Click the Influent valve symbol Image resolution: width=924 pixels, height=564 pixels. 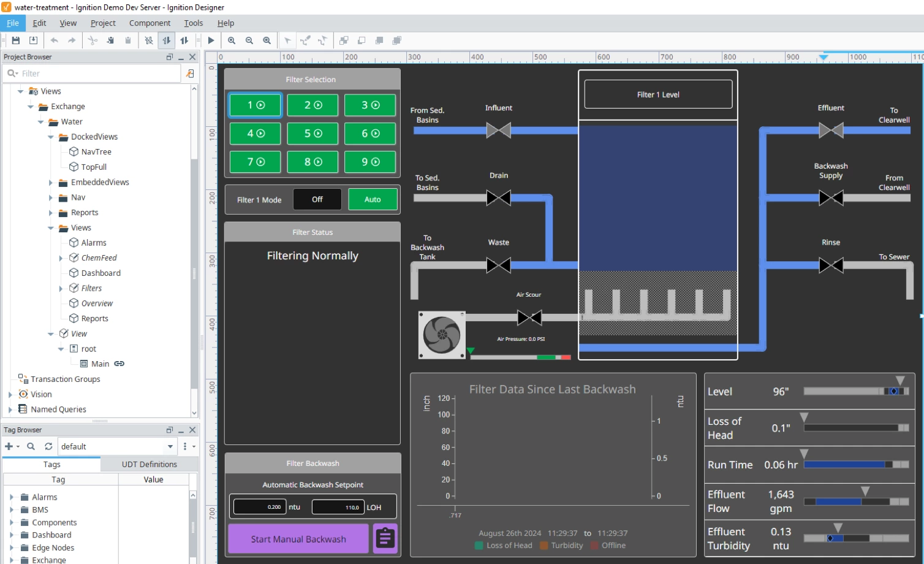498,130
